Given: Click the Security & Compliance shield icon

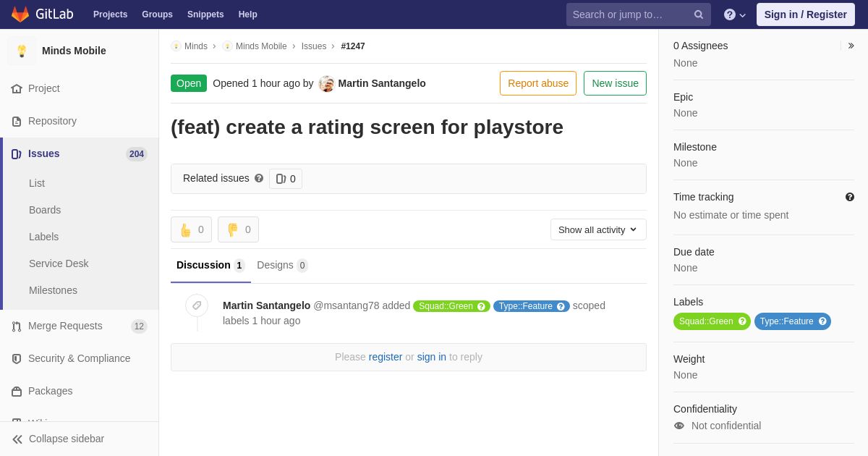Looking at the screenshot, I should coord(17,359).
